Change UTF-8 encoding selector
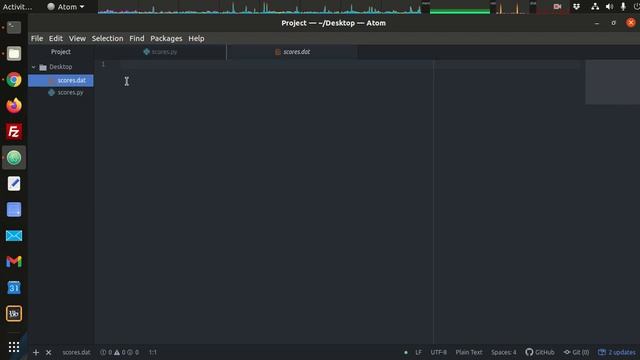 tap(438, 352)
